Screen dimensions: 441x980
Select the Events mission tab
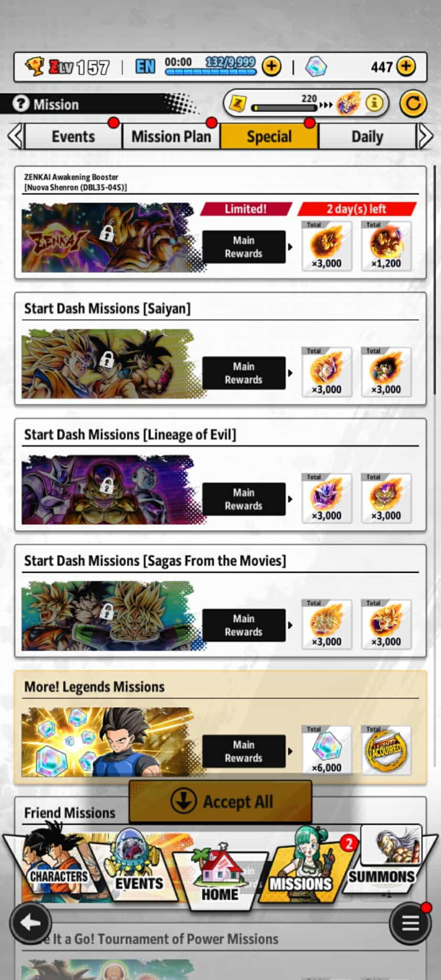point(73,136)
